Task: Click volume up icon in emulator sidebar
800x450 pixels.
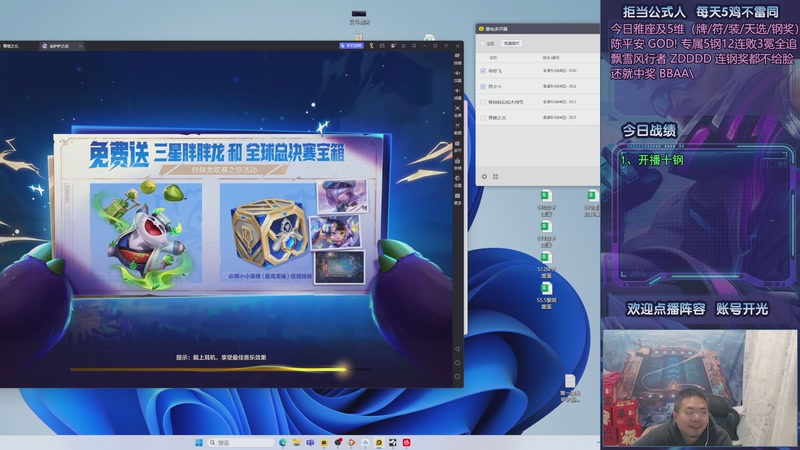Action: [458, 74]
